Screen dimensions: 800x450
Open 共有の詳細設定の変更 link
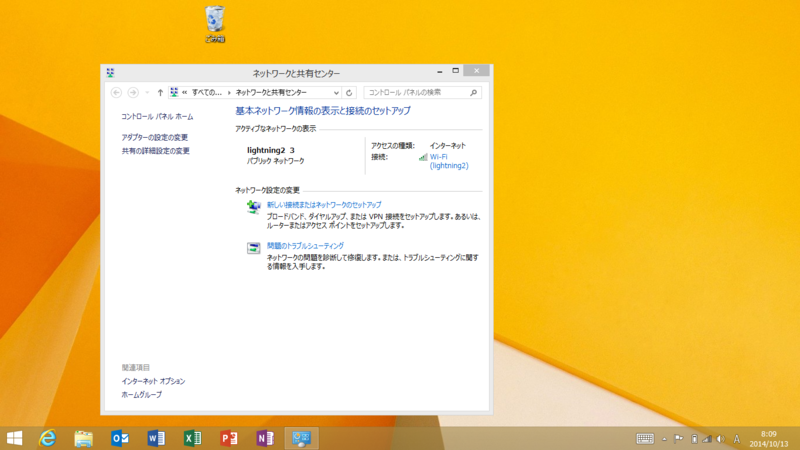(156, 151)
